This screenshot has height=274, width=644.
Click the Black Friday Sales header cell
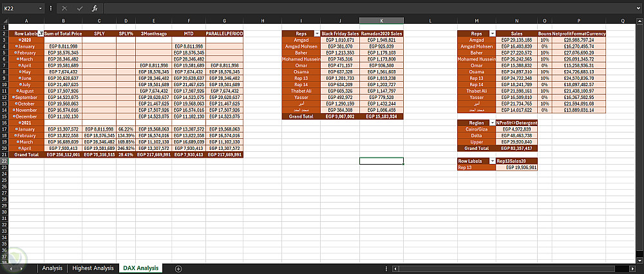pyautogui.click(x=340, y=33)
